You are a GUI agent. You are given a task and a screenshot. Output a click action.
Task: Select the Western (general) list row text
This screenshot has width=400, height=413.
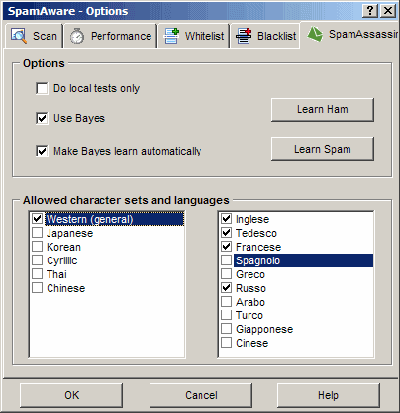[90, 219]
